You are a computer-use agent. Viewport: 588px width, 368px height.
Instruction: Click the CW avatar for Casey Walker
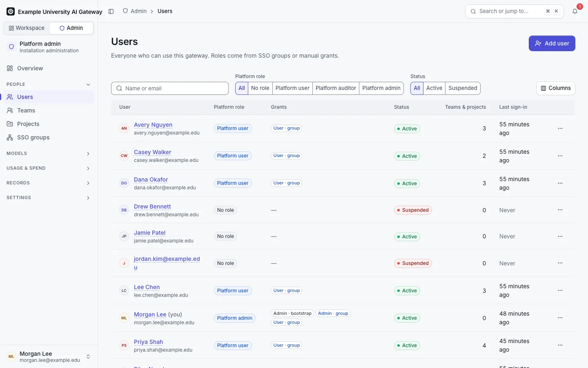click(x=124, y=156)
